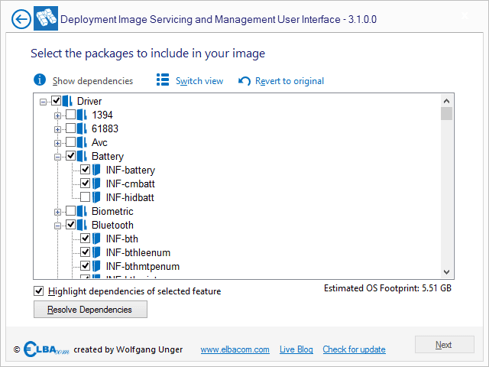This screenshot has width=489, height=367.
Task: Uncheck the INF-bth checkbox
Action: pos(85,238)
